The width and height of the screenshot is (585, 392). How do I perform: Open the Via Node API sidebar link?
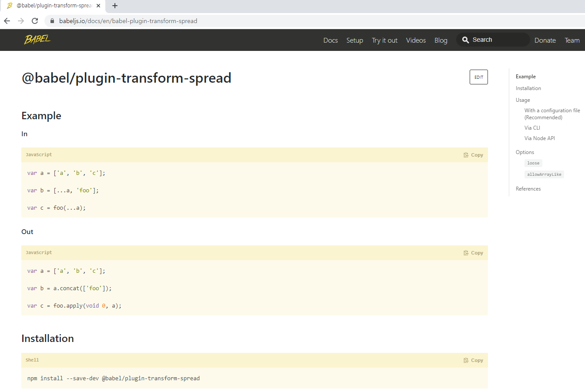(540, 138)
